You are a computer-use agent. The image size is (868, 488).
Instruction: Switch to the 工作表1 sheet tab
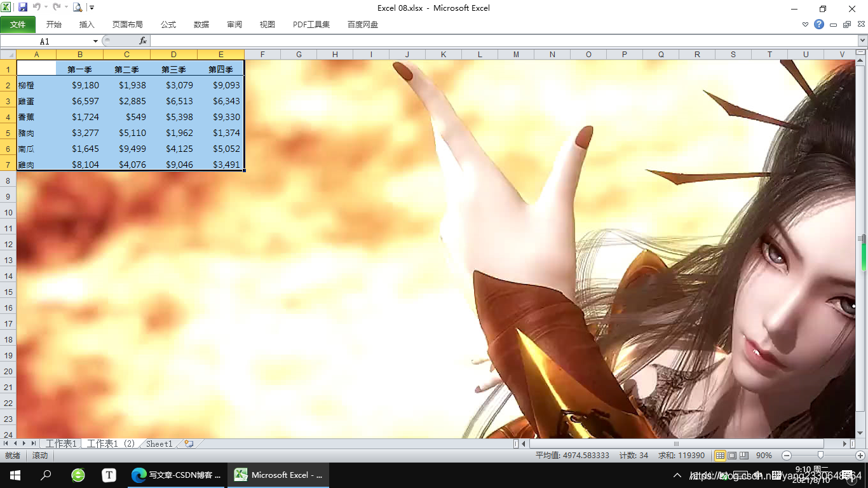point(61,444)
